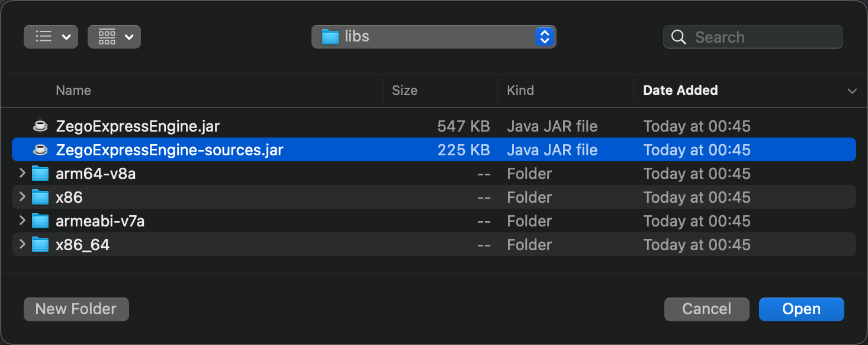Click the ZegoExpressEngine-sources.jar coffee cup icon
Viewport: 868px width, 345px height.
pos(40,149)
